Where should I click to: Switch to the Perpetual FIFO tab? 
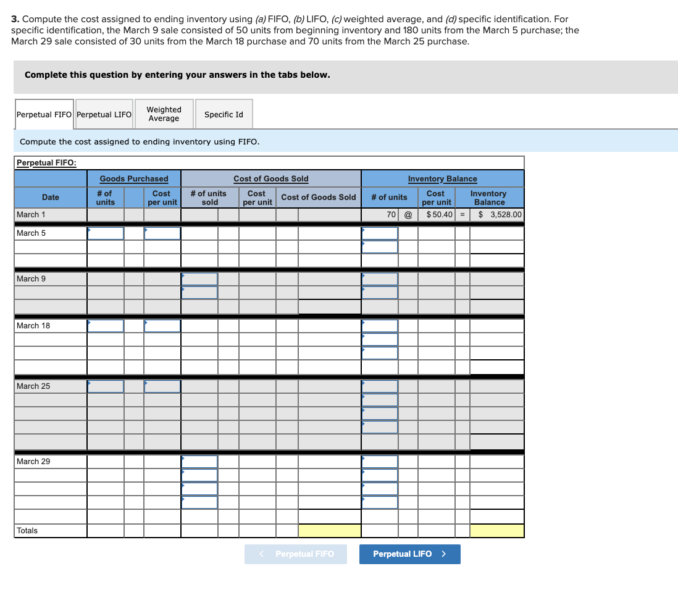[x=43, y=114]
